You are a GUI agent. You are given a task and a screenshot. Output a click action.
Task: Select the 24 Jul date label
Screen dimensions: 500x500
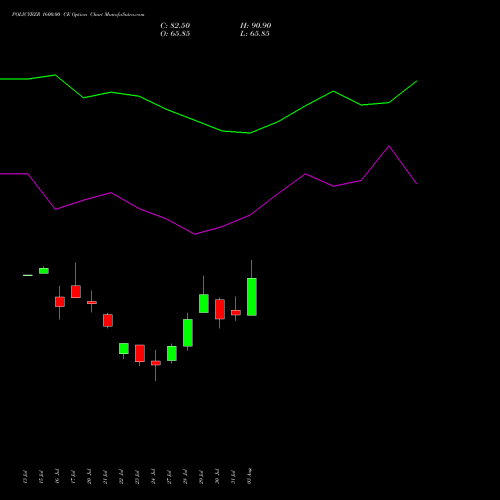point(153,476)
